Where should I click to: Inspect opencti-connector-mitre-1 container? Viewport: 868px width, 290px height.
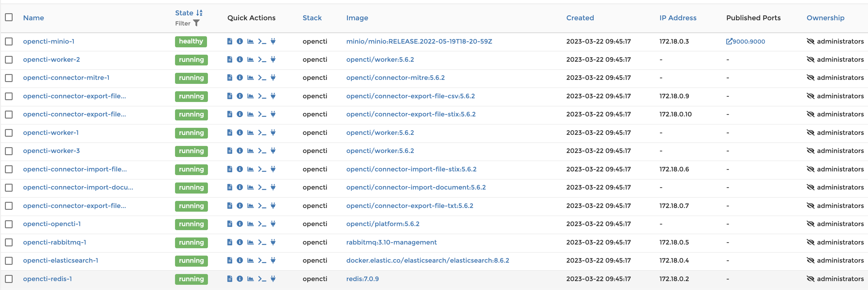(x=240, y=78)
